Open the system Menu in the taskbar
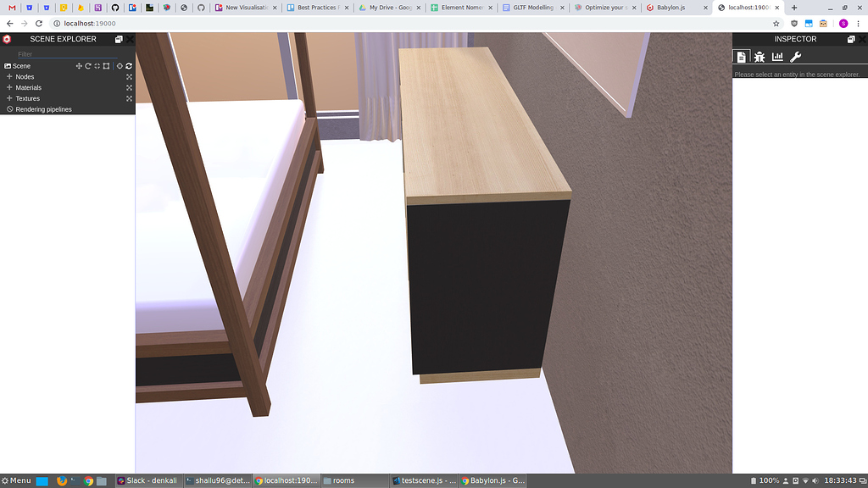Screen dimensions: 868x488 [17, 480]
